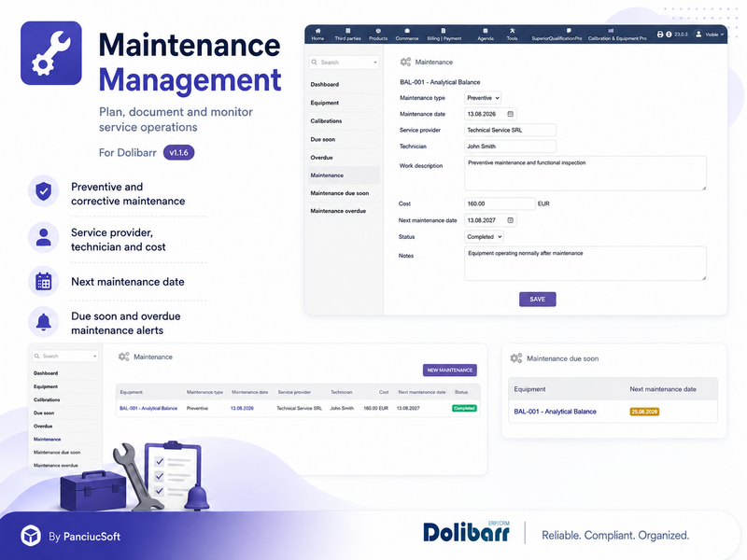This screenshot has height=560, width=747.
Task: Open Calibration & Equipment Pro module
Action: pos(617,35)
